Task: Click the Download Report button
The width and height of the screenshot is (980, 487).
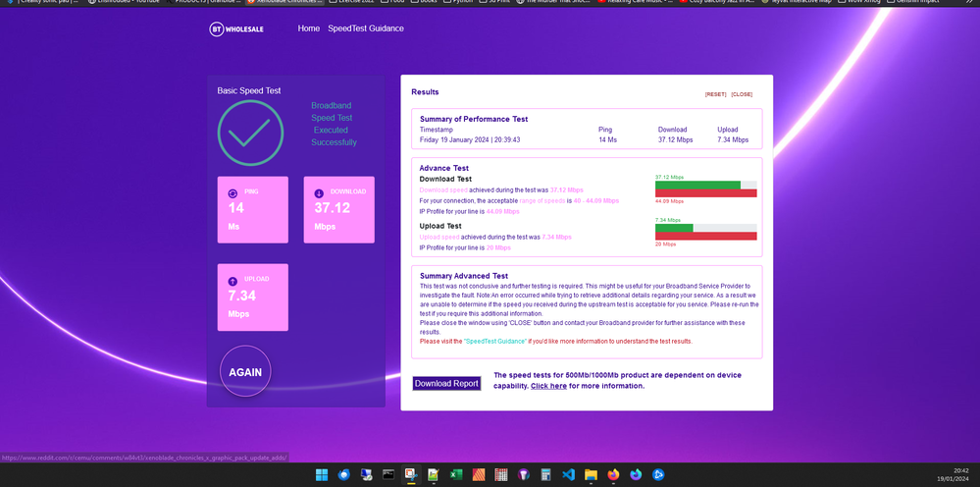Action: (x=446, y=383)
